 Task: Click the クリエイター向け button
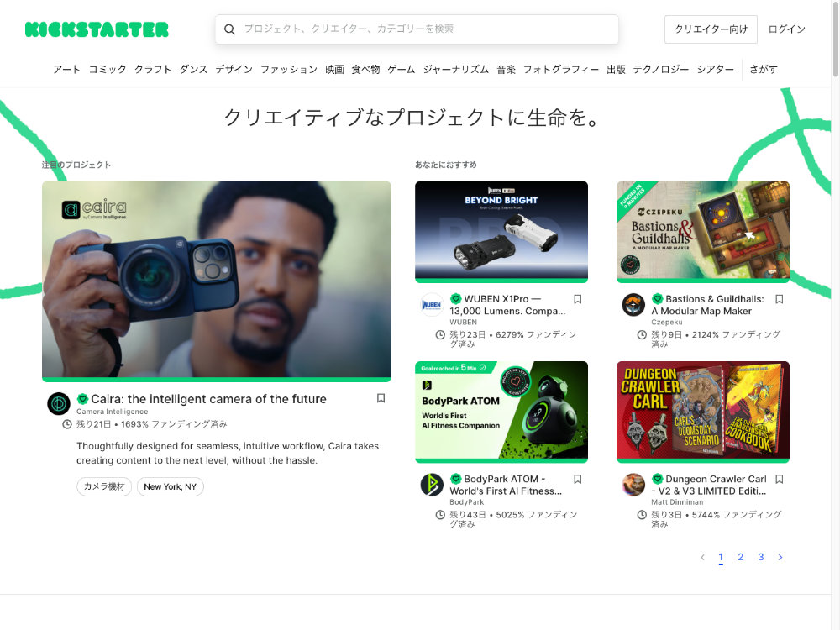coord(711,29)
